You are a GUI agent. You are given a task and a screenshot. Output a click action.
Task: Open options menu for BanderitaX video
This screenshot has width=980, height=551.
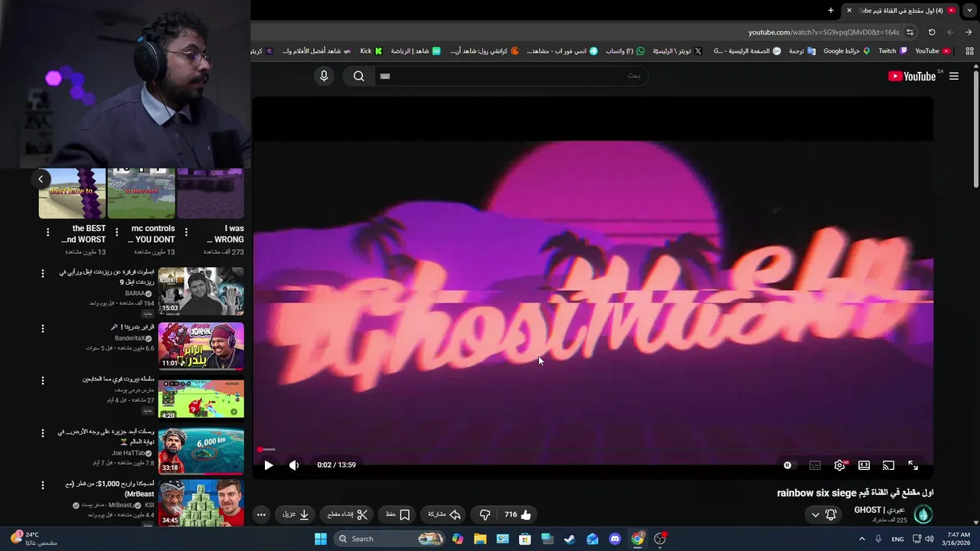[x=43, y=328]
